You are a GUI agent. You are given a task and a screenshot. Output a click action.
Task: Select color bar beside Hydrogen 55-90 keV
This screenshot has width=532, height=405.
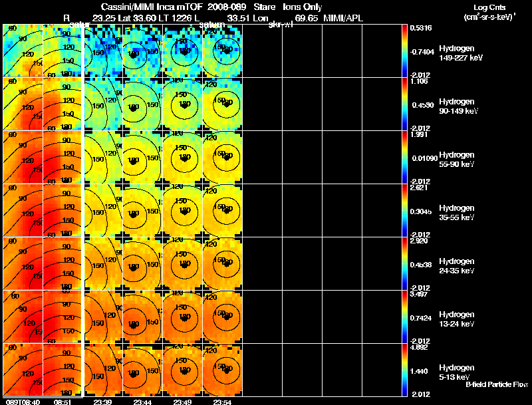tap(404, 157)
